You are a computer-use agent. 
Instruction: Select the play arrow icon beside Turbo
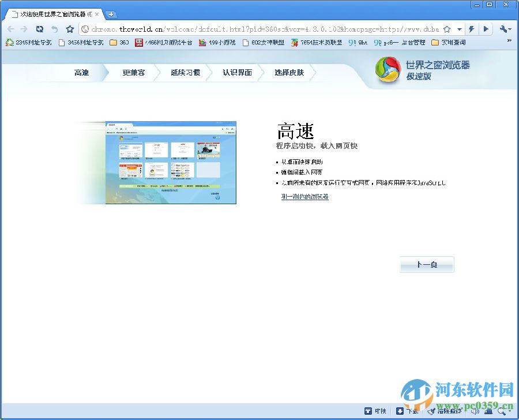click(486, 29)
